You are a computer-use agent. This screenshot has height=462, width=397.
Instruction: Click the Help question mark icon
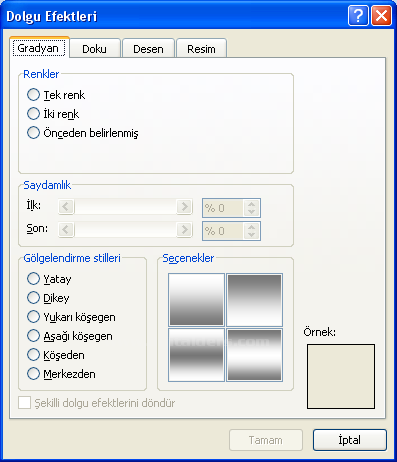click(x=358, y=15)
